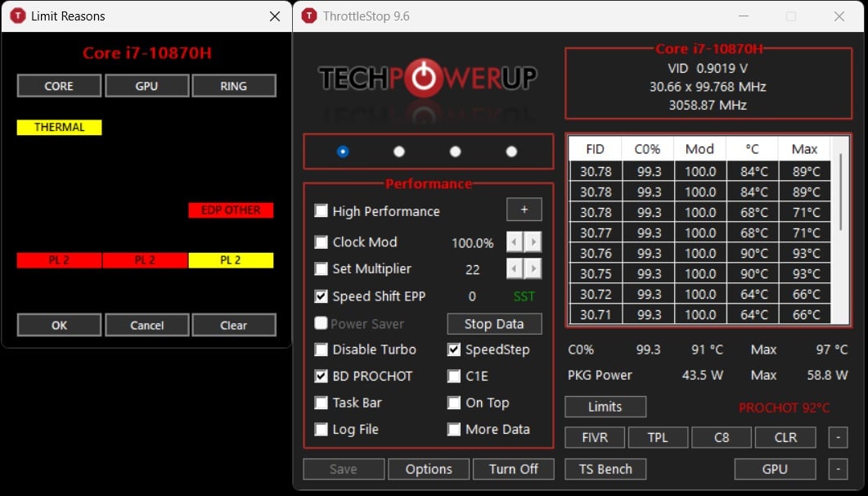Viewport: 868px width, 496px height.
Task: Click the minus button beside GPU
Action: (x=838, y=470)
